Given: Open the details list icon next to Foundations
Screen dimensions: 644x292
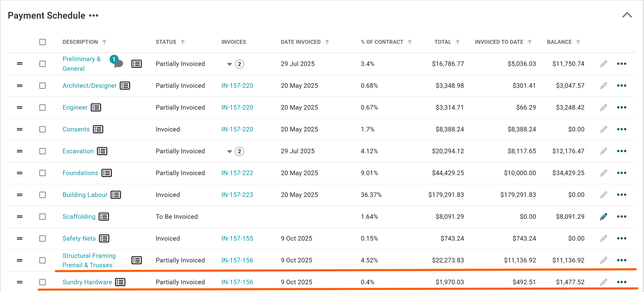Looking at the screenshot, I should (x=107, y=173).
